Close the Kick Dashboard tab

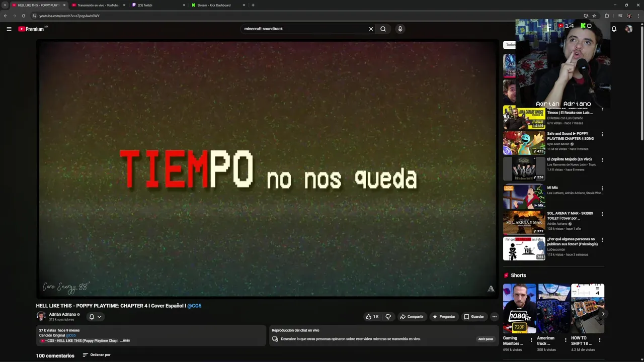pyautogui.click(x=244, y=5)
